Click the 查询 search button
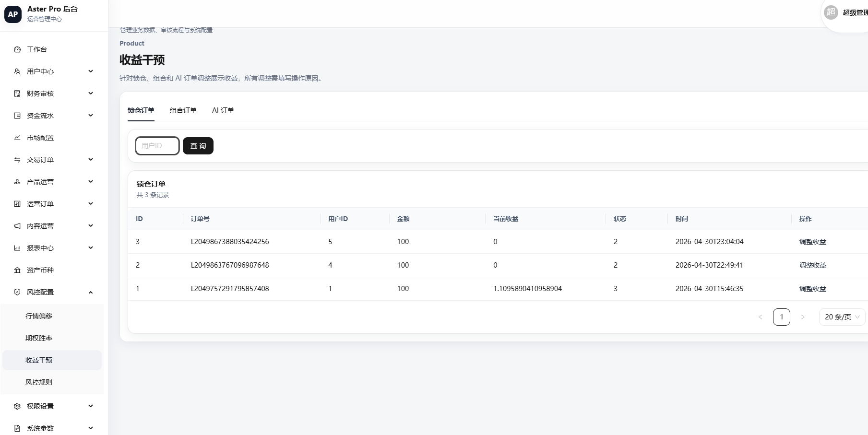This screenshot has width=868, height=435. pos(198,146)
